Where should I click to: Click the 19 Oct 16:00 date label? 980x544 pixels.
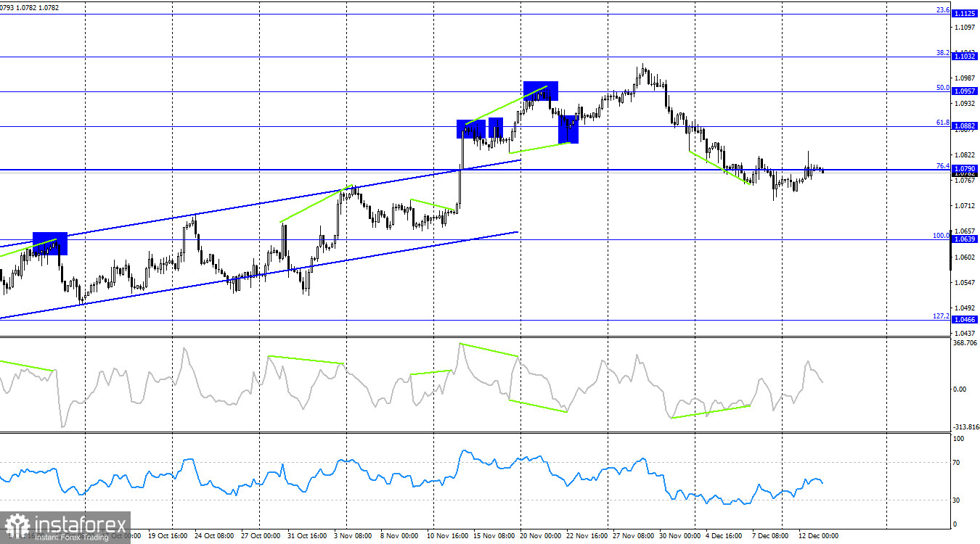pyautogui.click(x=169, y=537)
